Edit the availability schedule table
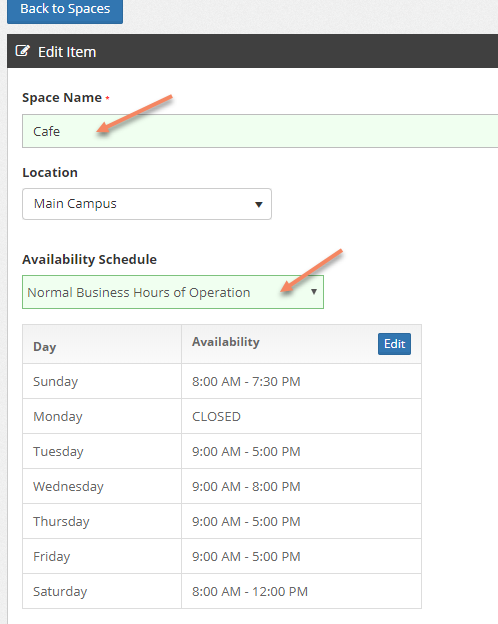Screen dimensions: 498x624 pyautogui.click(x=394, y=344)
